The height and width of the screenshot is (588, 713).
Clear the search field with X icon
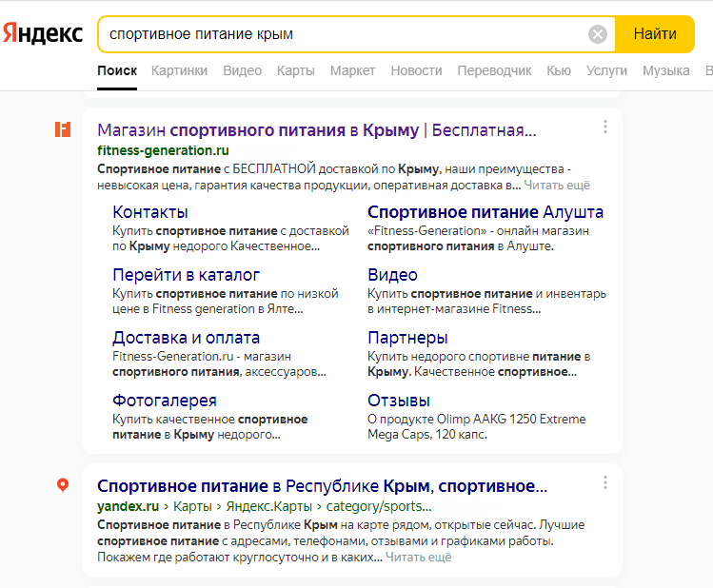click(x=598, y=34)
